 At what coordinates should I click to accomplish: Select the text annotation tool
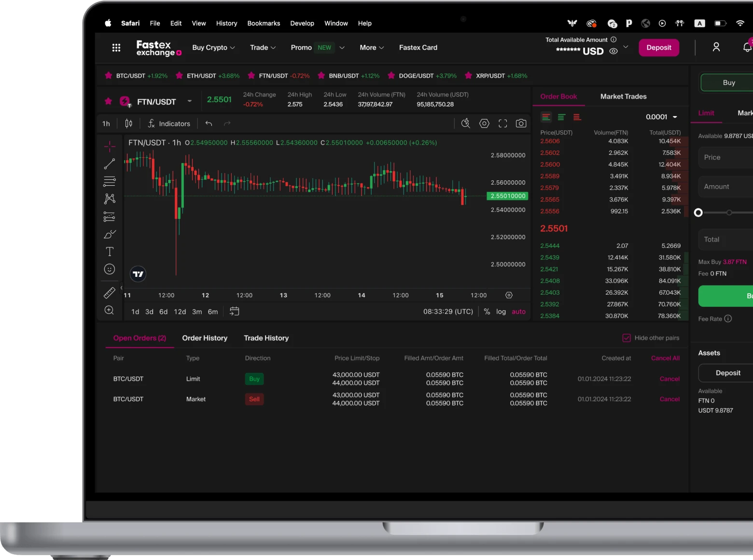[110, 252]
